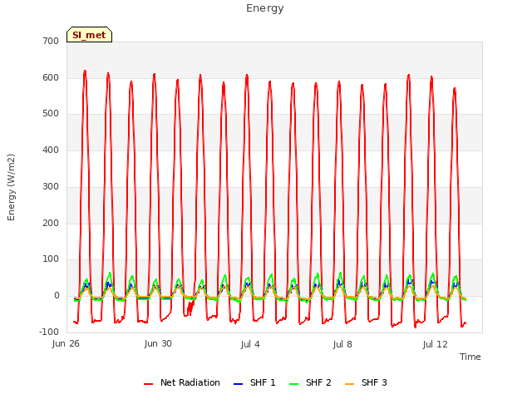Click the 0 y-axis tick label
Image resolution: width=532 pixels, height=399 pixels.
click(x=57, y=296)
